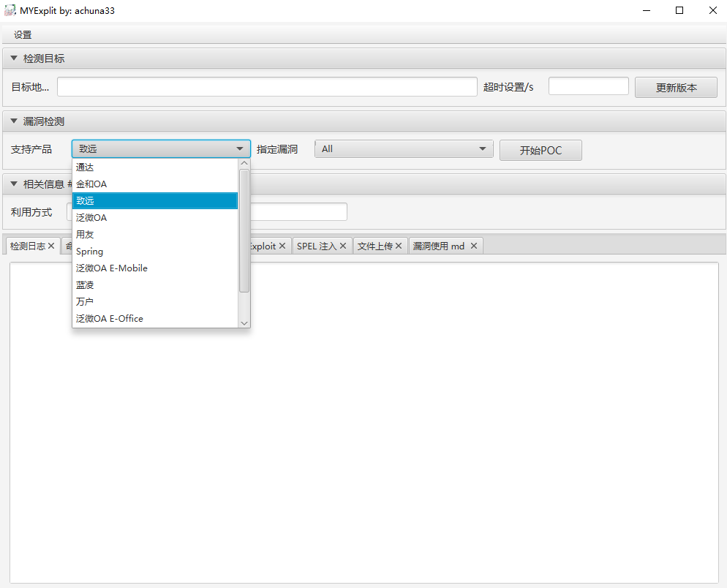The height and width of the screenshot is (588, 727).
Task: Switch to the 文件上传 tab
Action: point(374,246)
